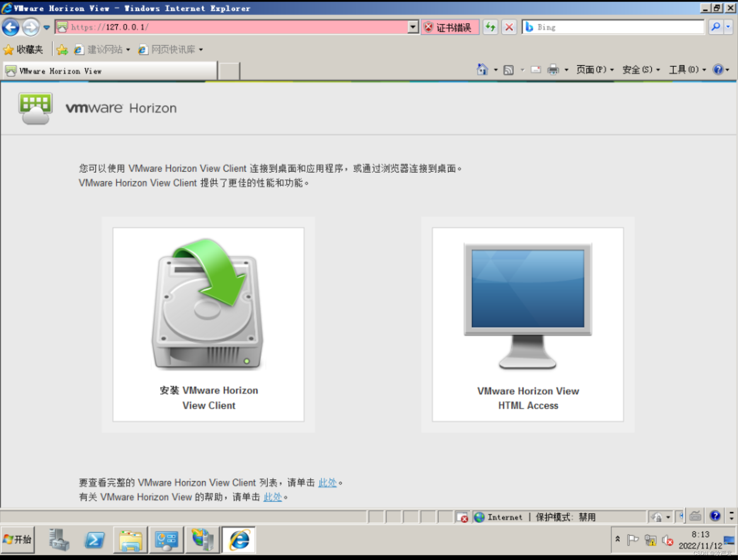Viewport: 738px width, 560px height.
Task: Click the Start (开始) button
Action: point(18,540)
